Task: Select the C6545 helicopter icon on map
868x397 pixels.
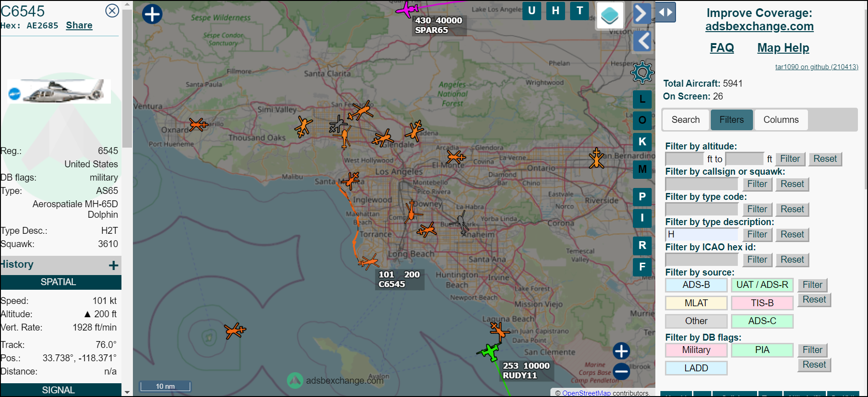Action: click(369, 262)
